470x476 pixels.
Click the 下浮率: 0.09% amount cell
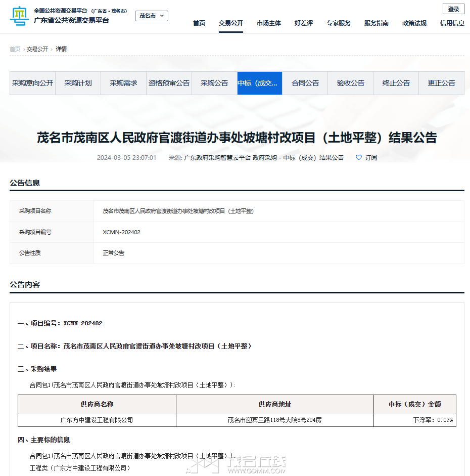[415, 420]
